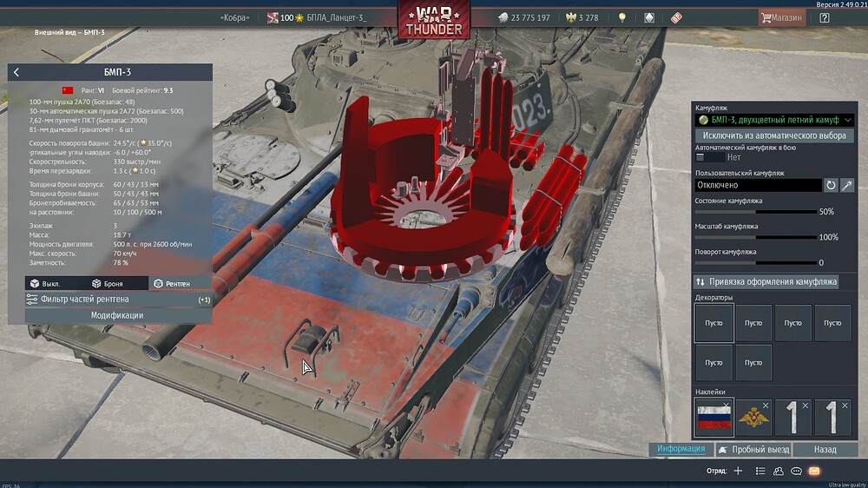Screen dimensions: 868x488
Task: Open chat bubble icon in bottom bar
Action: tap(796, 471)
